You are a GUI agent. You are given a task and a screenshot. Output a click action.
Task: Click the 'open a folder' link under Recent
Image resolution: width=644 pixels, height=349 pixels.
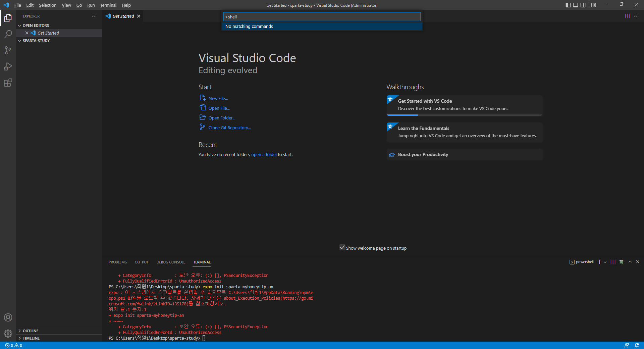(264, 154)
